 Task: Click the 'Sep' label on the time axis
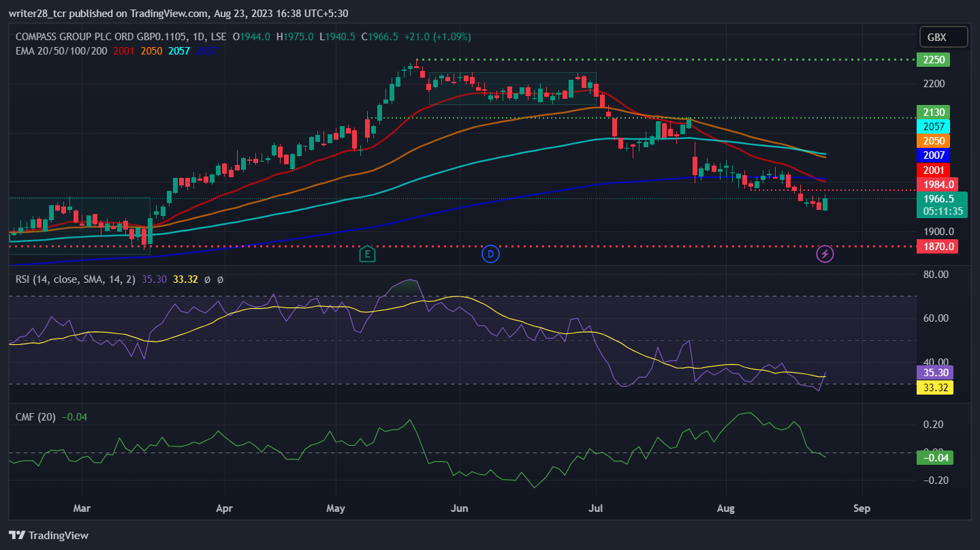coord(862,508)
